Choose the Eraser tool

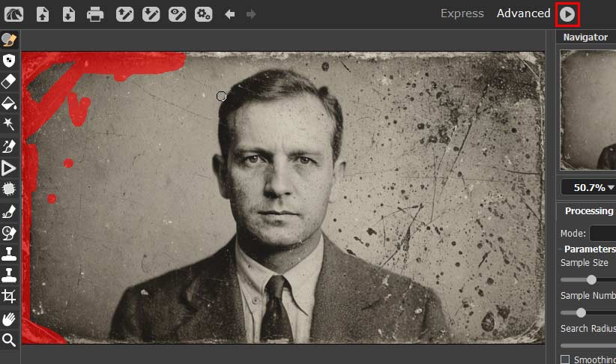[x=9, y=82]
